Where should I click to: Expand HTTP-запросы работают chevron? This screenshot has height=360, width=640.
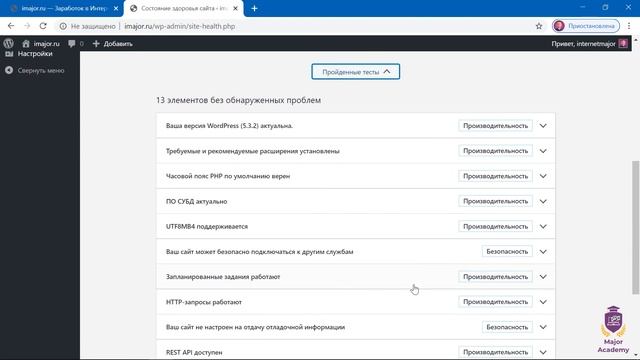point(543,302)
